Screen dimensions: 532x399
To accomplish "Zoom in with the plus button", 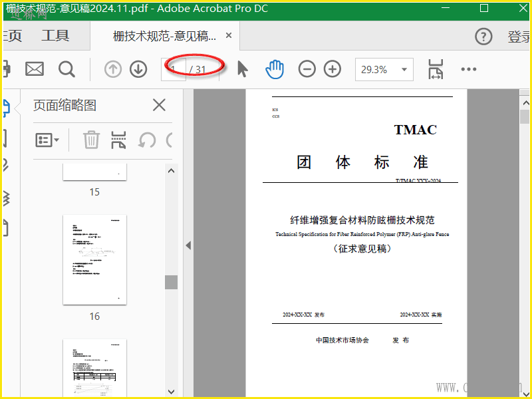I will click(x=332, y=69).
